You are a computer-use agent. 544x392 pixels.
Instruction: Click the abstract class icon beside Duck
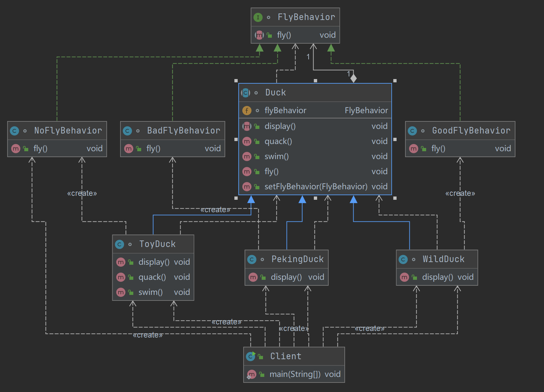coord(246,93)
